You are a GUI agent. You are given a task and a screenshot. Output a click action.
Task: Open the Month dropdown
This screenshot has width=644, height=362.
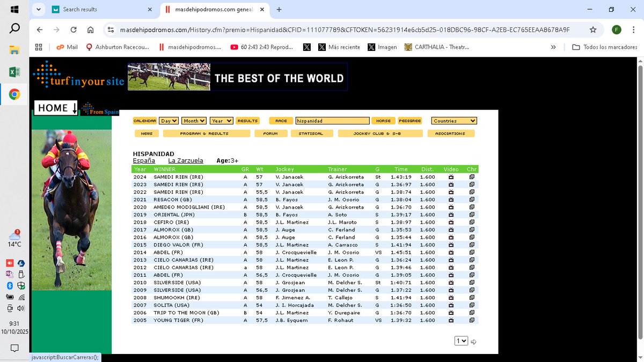pos(194,121)
